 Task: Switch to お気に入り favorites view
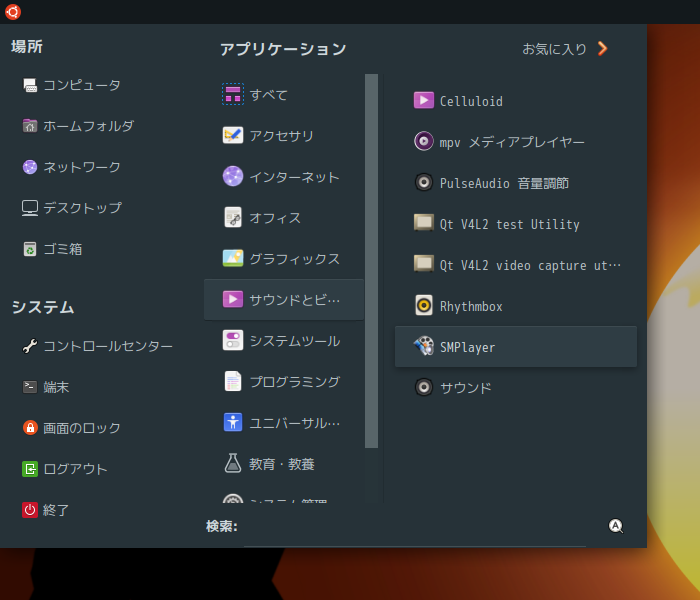(x=554, y=49)
